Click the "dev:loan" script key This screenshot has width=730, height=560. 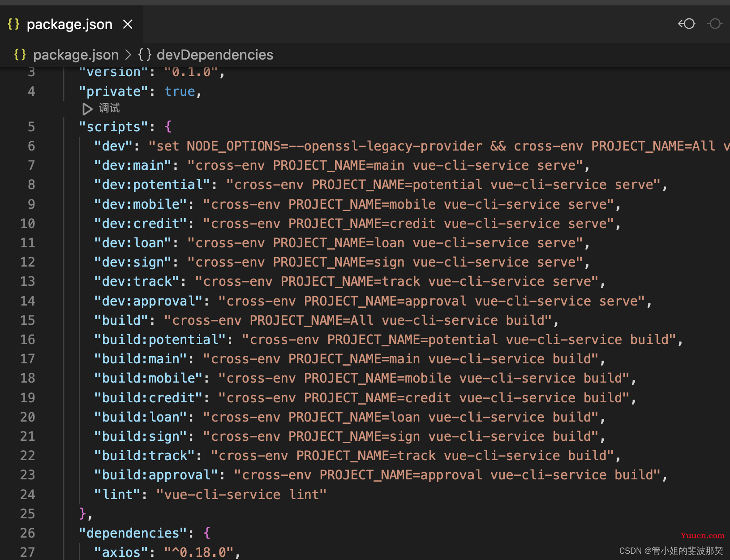tap(133, 243)
